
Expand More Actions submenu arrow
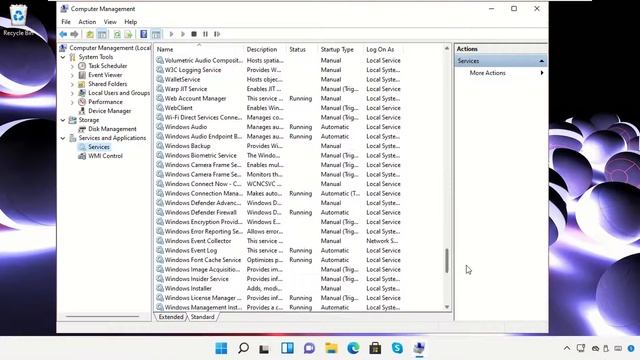tap(542, 73)
